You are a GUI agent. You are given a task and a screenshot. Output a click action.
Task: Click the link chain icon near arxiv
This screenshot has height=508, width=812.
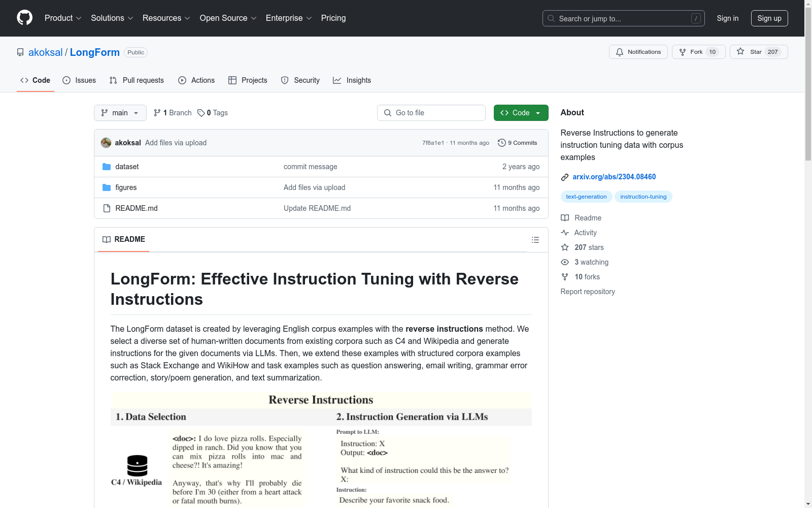[x=564, y=177]
